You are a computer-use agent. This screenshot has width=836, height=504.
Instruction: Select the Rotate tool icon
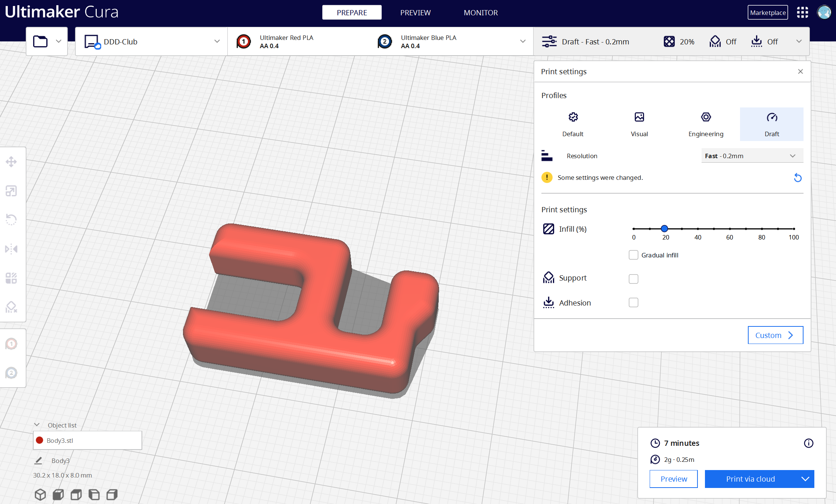click(11, 220)
